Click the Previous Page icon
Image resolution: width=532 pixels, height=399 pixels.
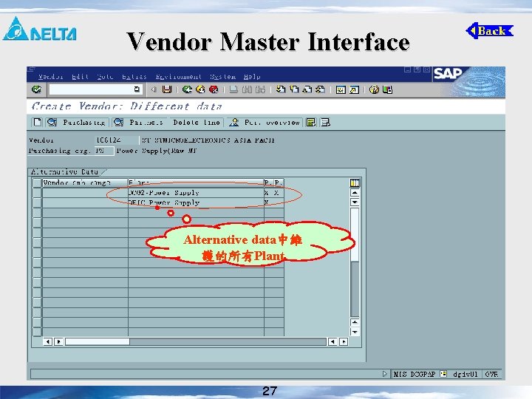[x=294, y=89]
